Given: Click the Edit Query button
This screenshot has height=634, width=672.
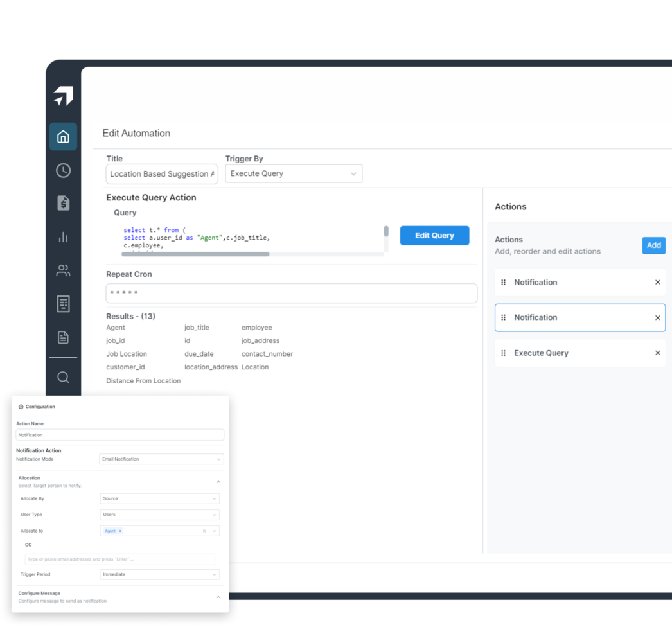Looking at the screenshot, I should click(434, 236).
